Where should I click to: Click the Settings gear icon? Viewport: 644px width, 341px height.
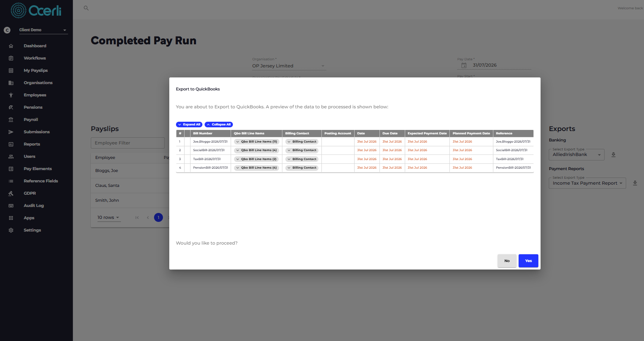coord(11,230)
